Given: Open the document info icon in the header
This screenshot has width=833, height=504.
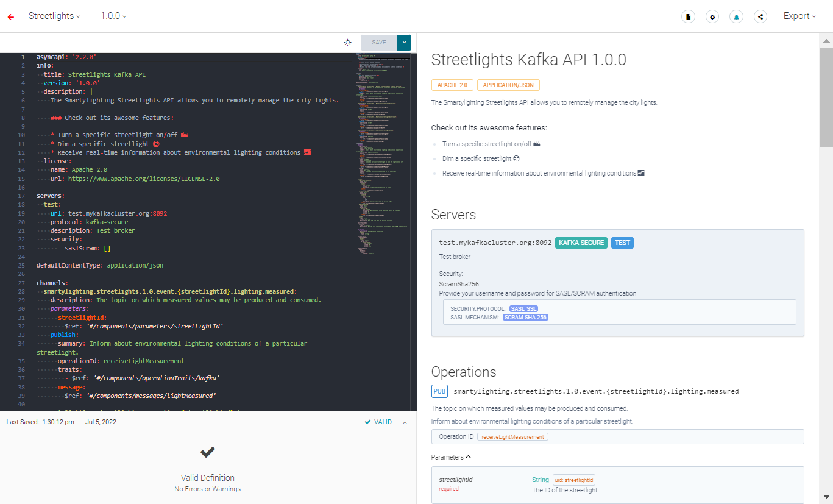Looking at the screenshot, I should (x=688, y=16).
